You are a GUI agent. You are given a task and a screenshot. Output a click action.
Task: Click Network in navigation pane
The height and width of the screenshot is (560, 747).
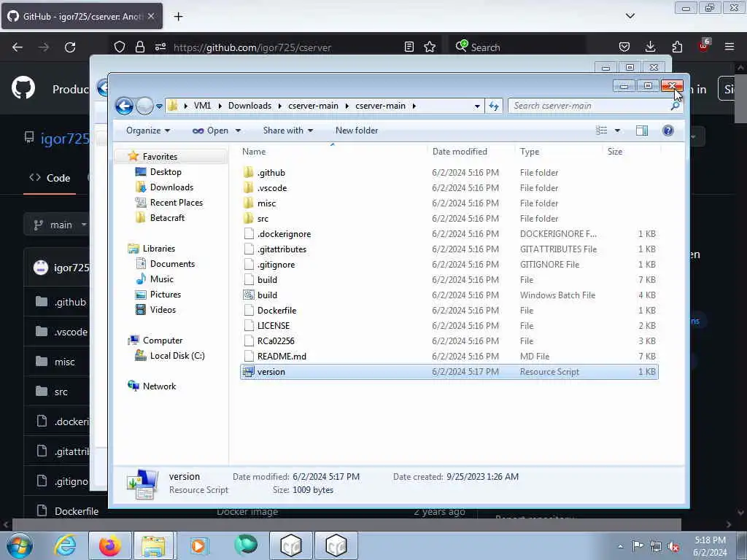click(x=159, y=386)
